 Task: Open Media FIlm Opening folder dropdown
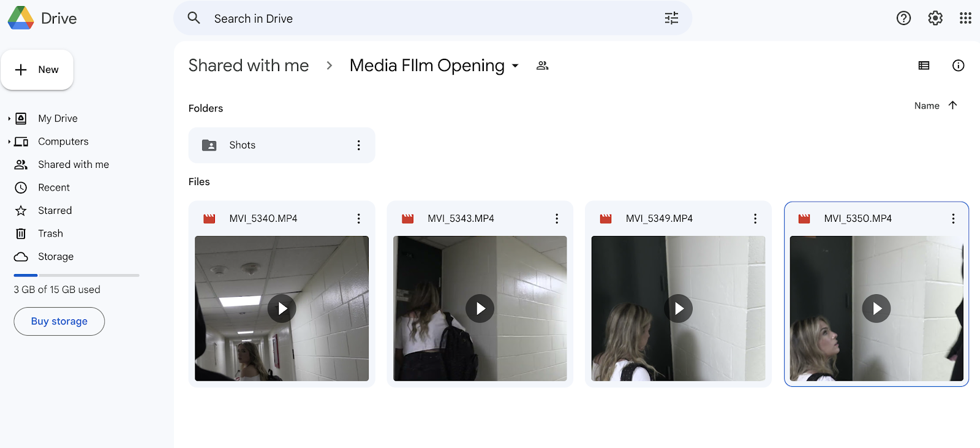[x=515, y=66]
